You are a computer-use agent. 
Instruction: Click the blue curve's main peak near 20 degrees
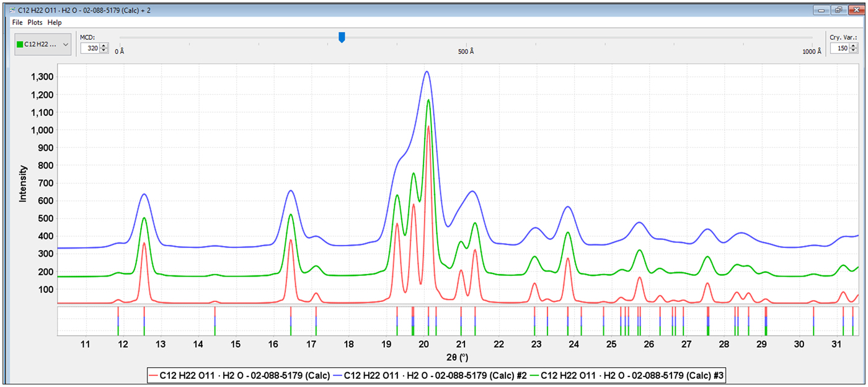tap(427, 72)
